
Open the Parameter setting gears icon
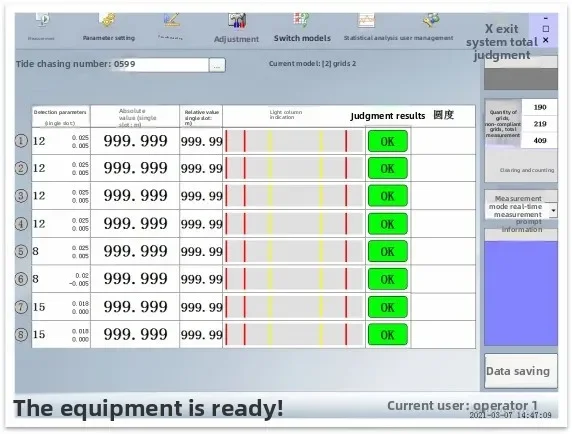[x=108, y=20]
